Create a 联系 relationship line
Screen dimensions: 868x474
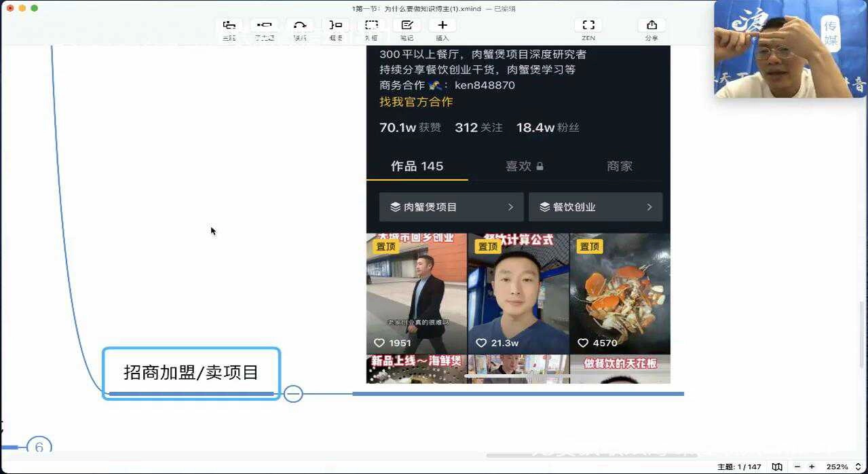point(300,27)
